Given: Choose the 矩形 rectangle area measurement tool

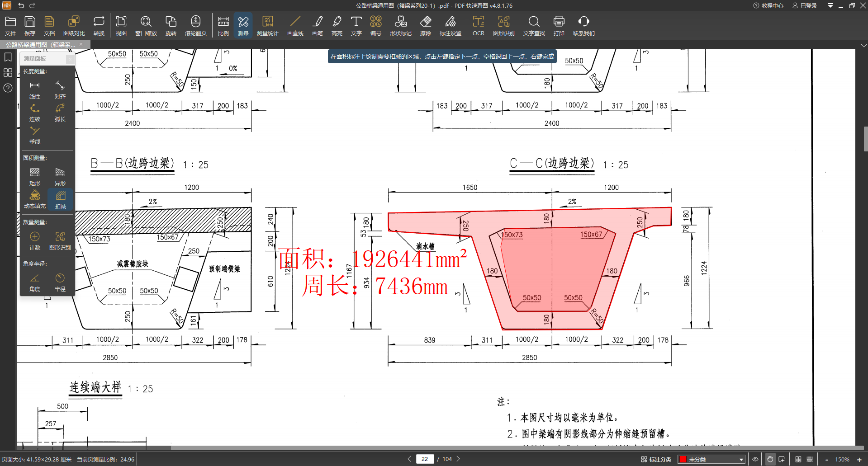Looking at the screenshot, I should pos(35,176).
